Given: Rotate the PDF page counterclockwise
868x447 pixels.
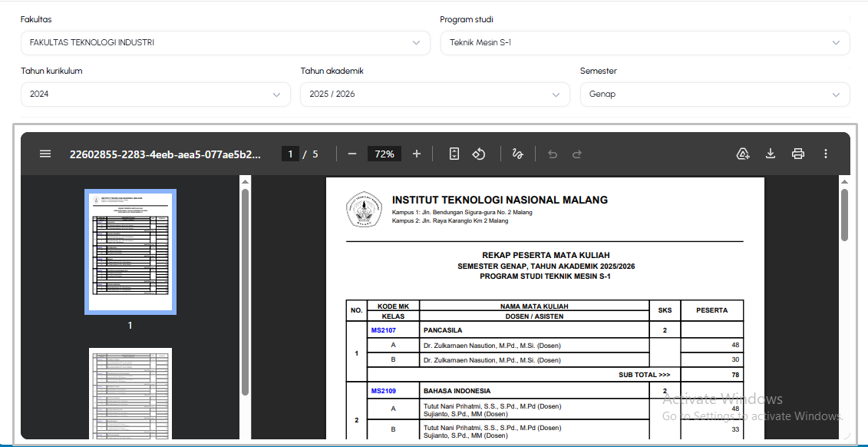Looking at the screenshot, I should pyautogui.click(x=479, y=154).
